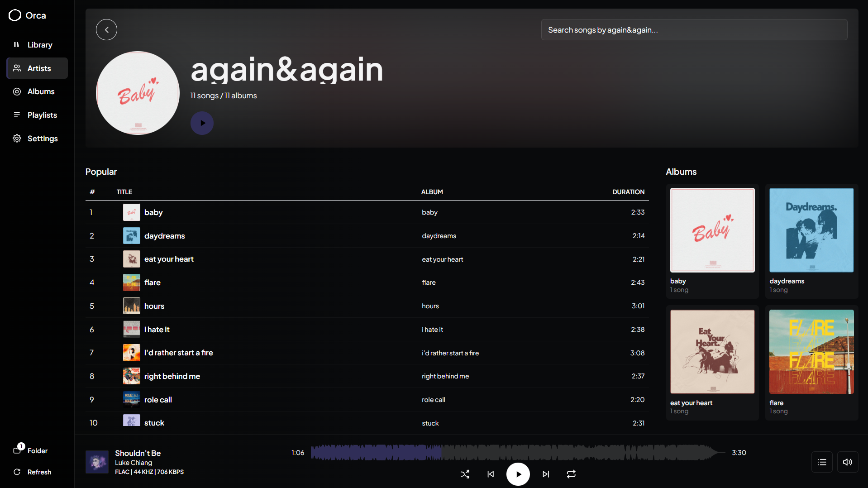This screenshot has width=868, height=488.
Task: Open the flare album card cover
Action: coord(811,352)
